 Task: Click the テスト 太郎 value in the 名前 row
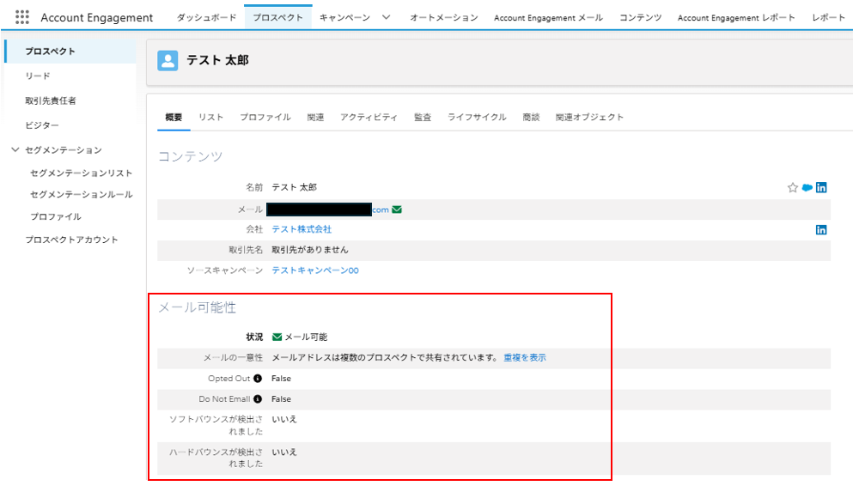tap(294, 187)
